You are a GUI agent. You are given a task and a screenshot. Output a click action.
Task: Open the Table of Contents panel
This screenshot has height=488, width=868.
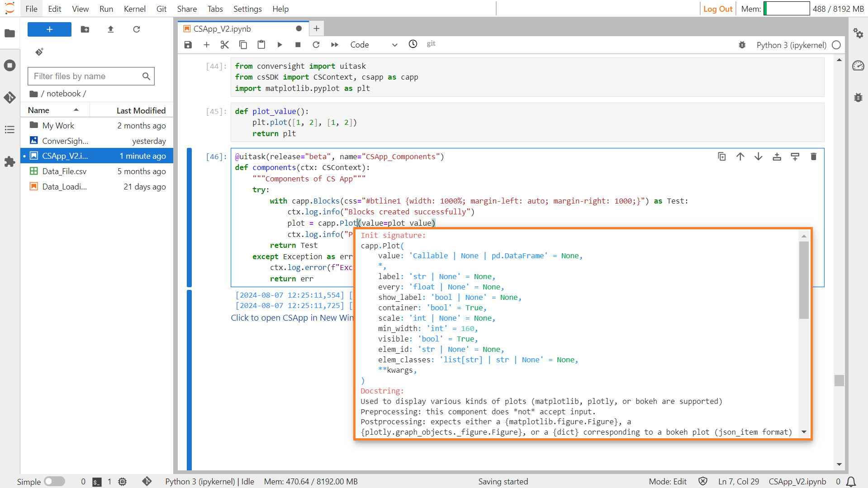pos(9,130)
